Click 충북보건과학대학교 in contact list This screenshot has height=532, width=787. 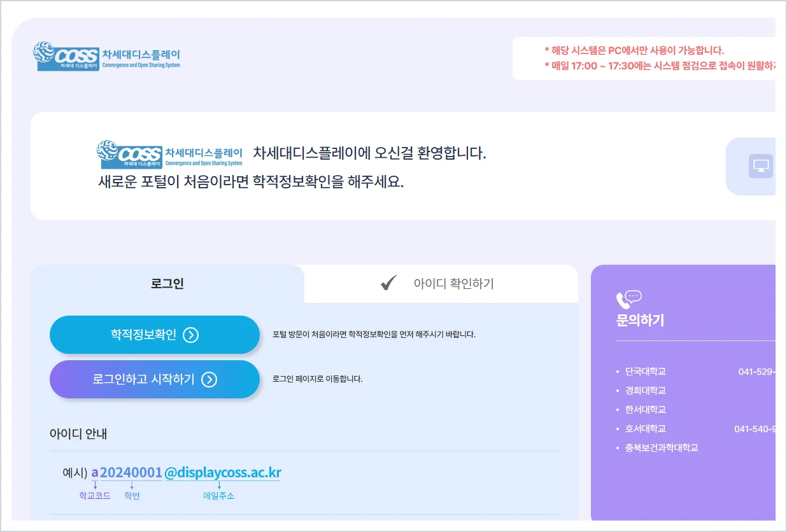point(662,448)
